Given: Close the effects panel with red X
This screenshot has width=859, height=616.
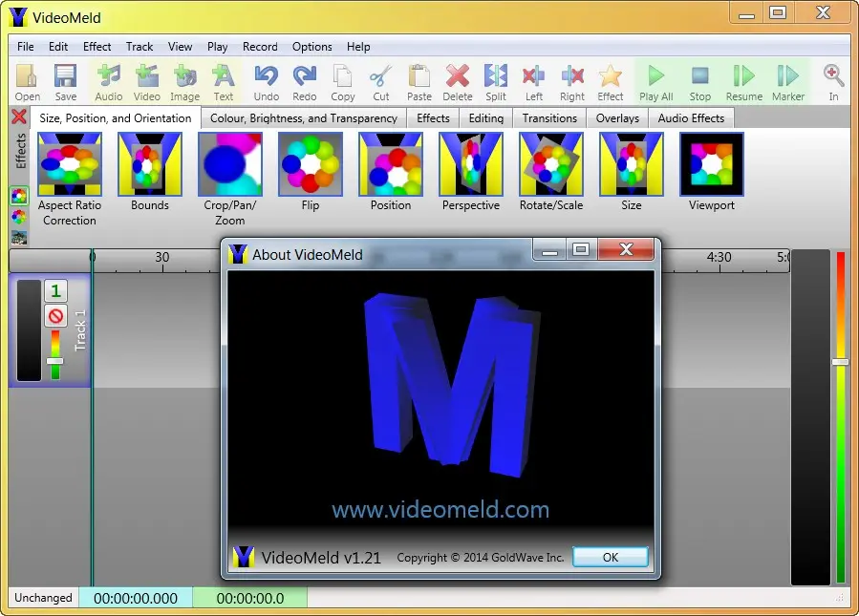Looking at the screenshot, I should click(x=19, y=117).
